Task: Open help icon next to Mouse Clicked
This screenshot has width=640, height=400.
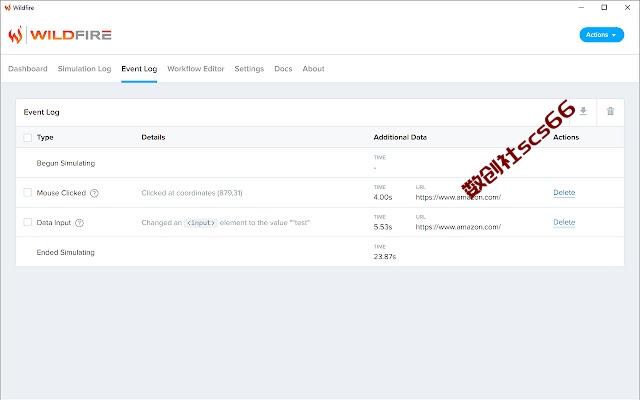Action: pos(94,193)
